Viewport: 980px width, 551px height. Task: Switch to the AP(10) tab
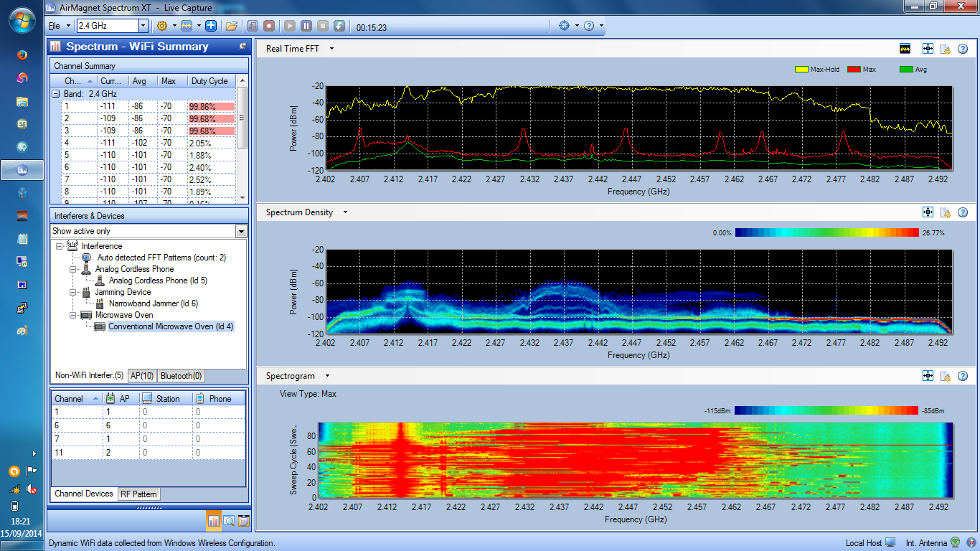[142, 375]
